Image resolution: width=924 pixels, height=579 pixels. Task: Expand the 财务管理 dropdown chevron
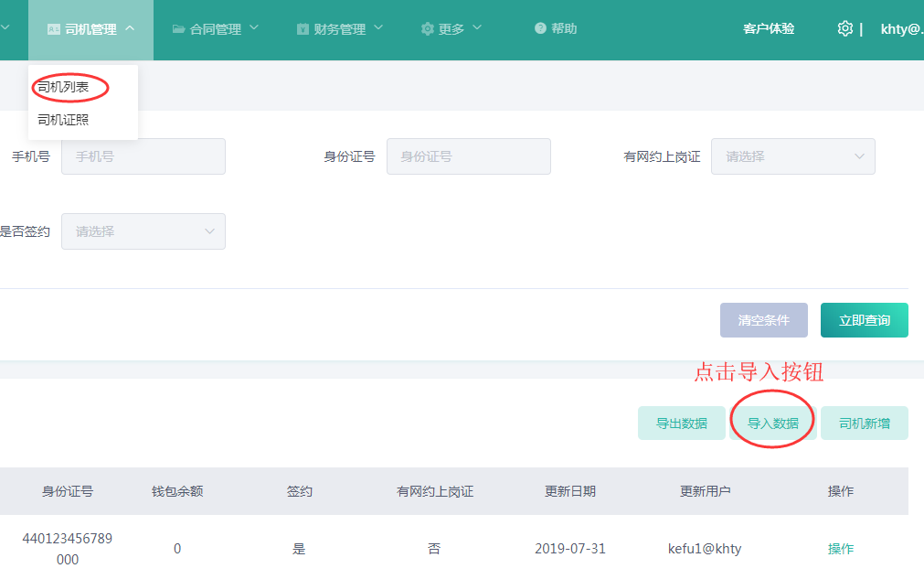tap(378, 28)
